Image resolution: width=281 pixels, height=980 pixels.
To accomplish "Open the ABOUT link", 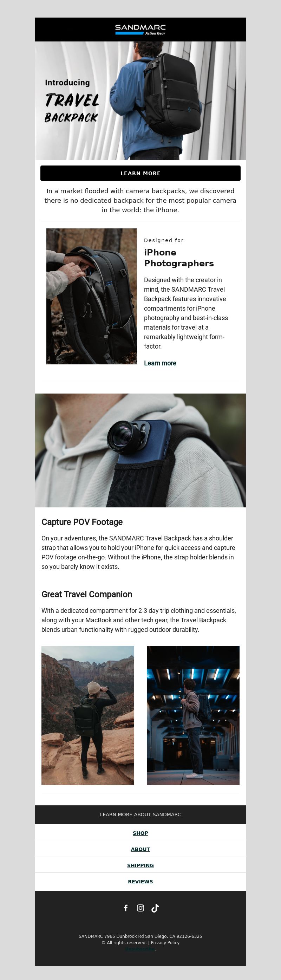I will click(140, 849).
